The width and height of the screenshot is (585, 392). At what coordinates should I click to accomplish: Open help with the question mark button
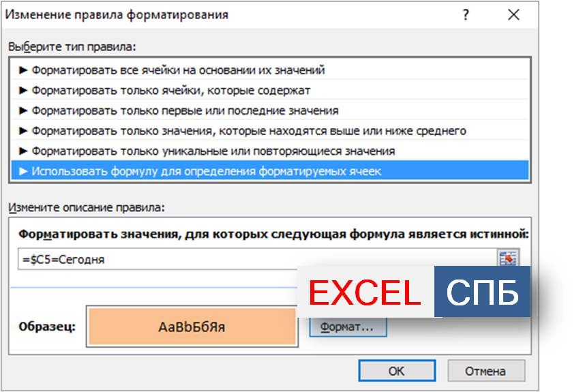(466, 14)
